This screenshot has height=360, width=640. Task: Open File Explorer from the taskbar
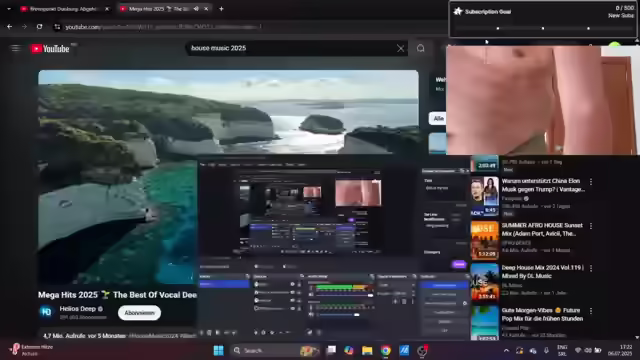click(x=367, y=350)
